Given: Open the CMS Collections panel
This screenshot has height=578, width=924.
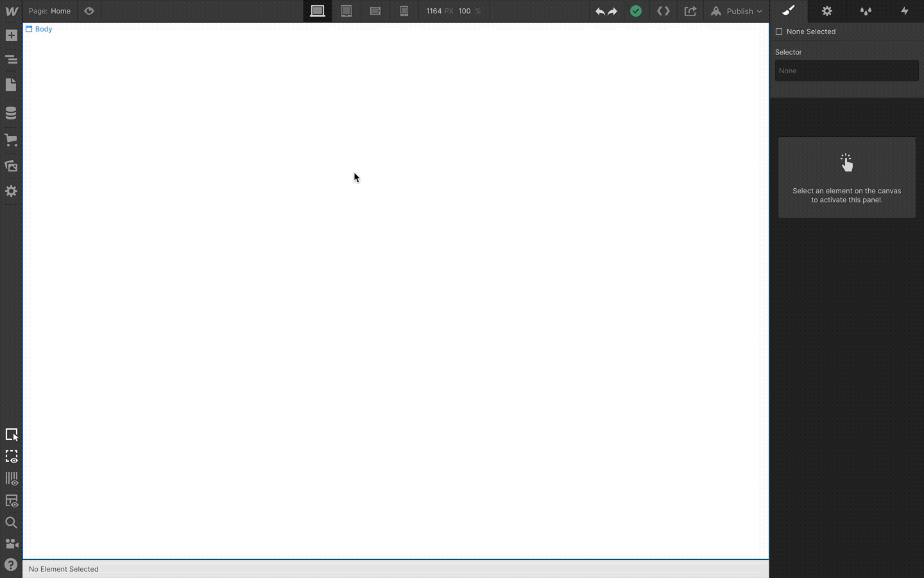Looking at the screenshot, I should 11,112.
